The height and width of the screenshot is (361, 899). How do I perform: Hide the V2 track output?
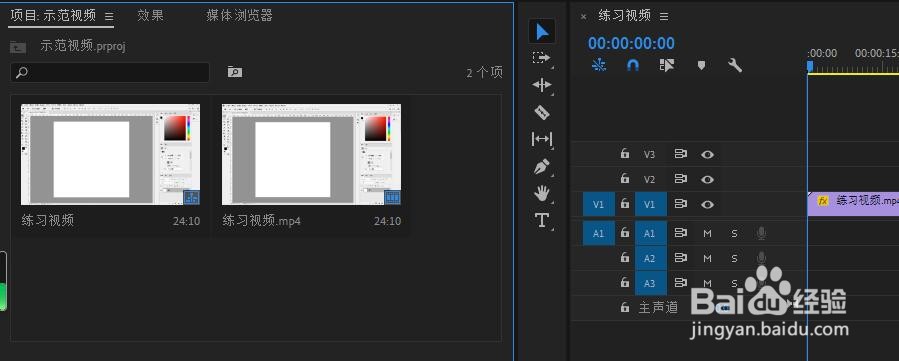coord(708,179)
